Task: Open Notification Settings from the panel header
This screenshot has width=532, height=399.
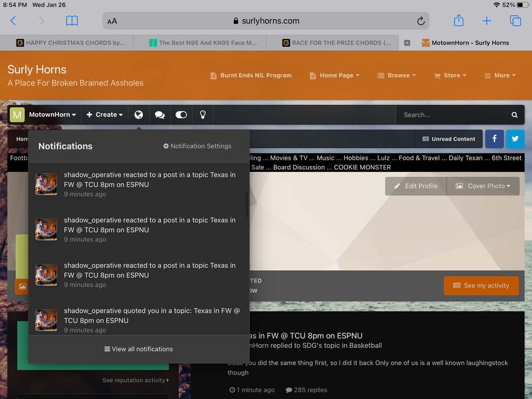Action: click(197, 146)
